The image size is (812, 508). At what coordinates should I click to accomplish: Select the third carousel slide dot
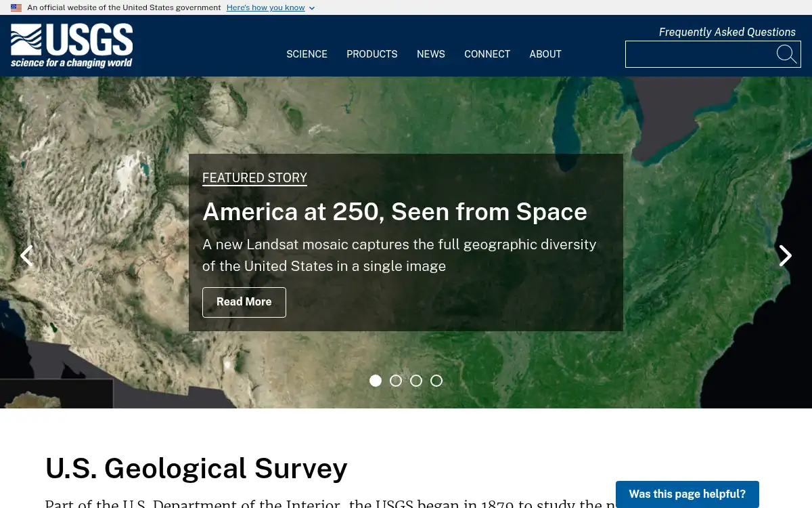pos(416,381)
